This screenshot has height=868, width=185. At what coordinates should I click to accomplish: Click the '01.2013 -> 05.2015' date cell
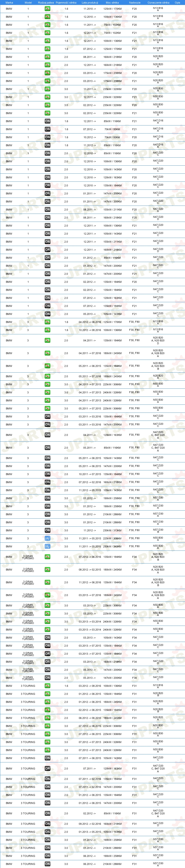(90, 832)
